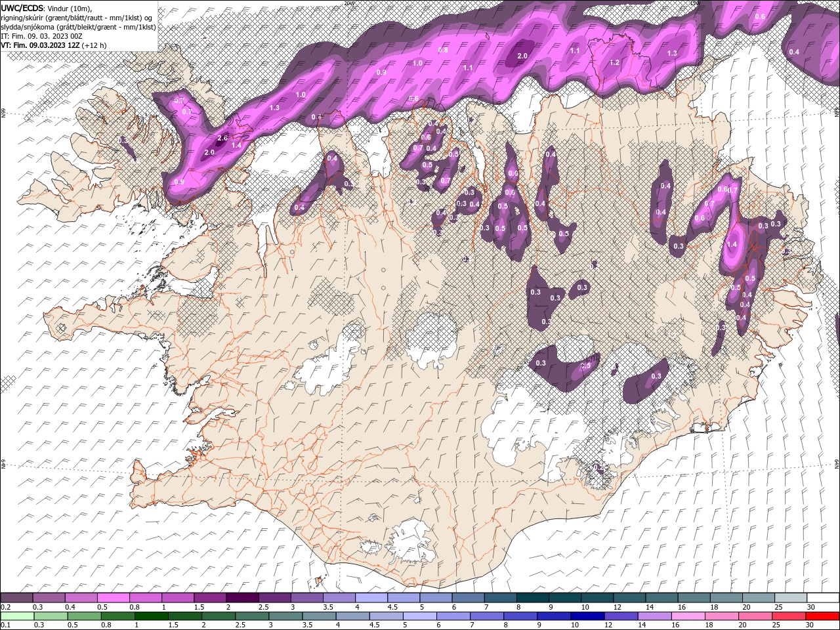Select the lower legend swatch between 0.5 and 0.8

point(85,616)
